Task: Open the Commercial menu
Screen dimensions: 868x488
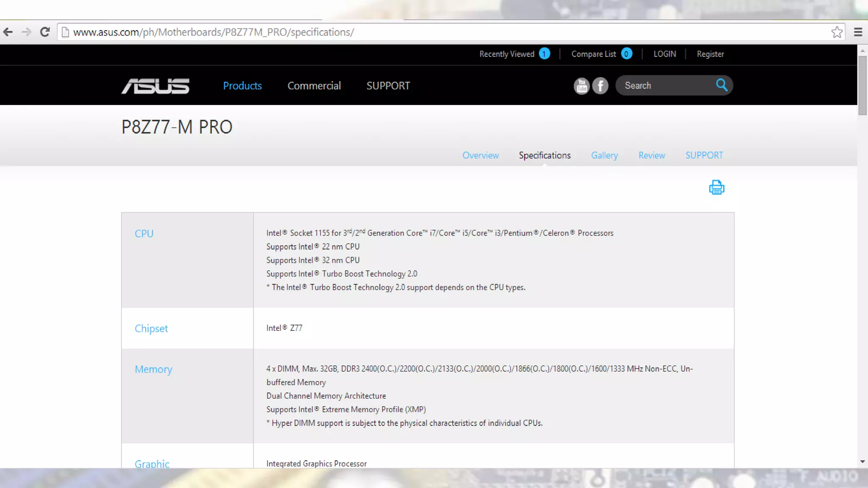Action: pos(314,86)
